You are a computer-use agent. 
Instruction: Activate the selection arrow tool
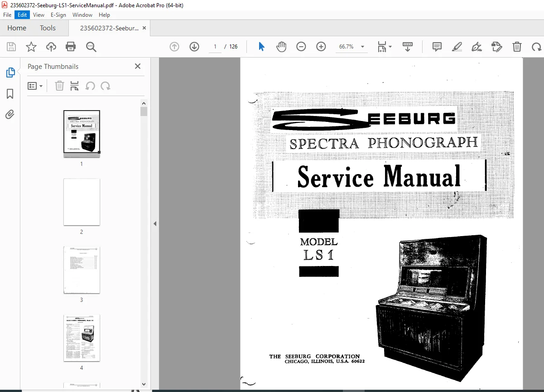click(x=261, y=47)
